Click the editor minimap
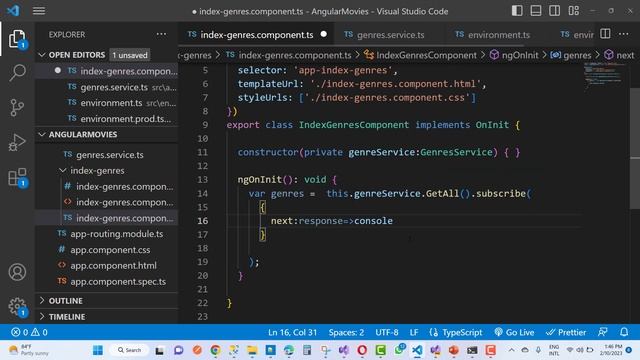This screenshot has width=640, height=360. (x=603, y=76)
